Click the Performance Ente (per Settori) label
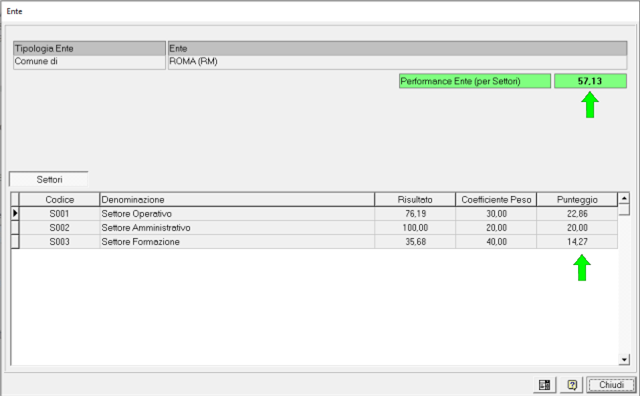The width and height of the screenshot is (640, 396). [x=475, y=81]
